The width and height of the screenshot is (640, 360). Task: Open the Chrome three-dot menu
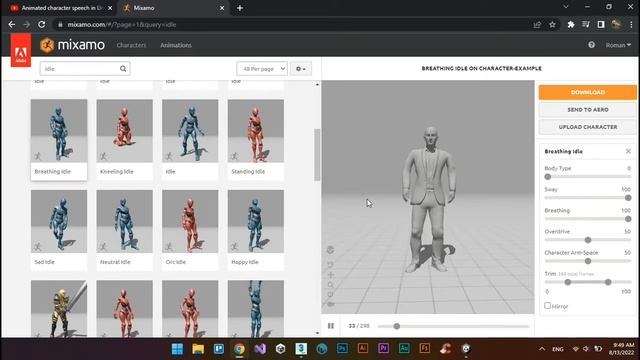point(631,24)
